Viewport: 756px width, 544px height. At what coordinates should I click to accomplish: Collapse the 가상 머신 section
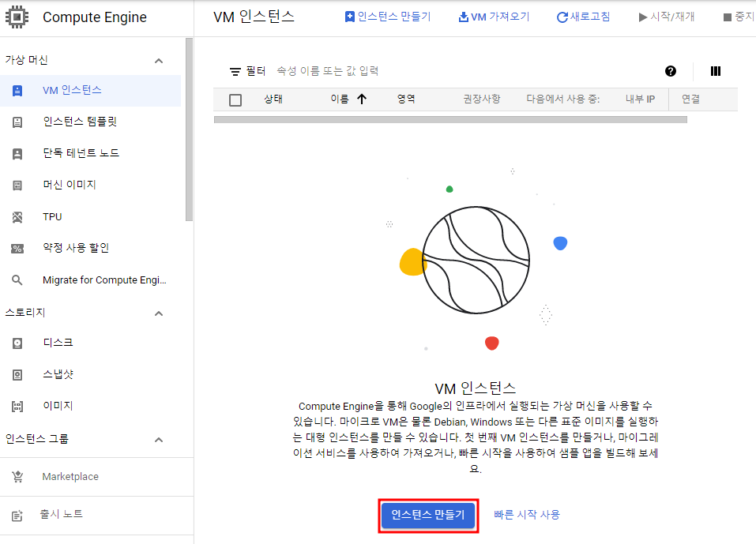[x=159, y=61]
